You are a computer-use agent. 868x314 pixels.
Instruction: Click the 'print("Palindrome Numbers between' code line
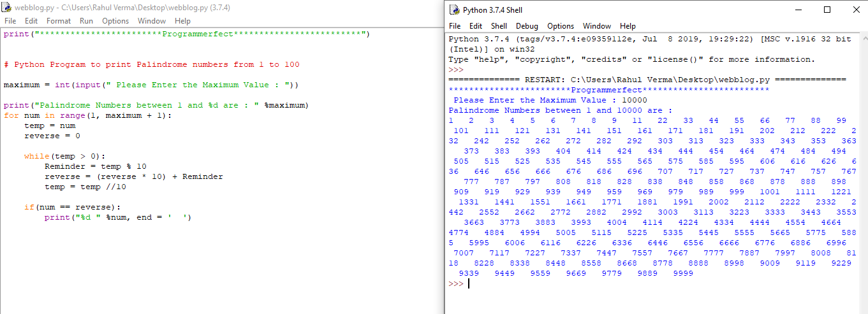tap(157, 105)
